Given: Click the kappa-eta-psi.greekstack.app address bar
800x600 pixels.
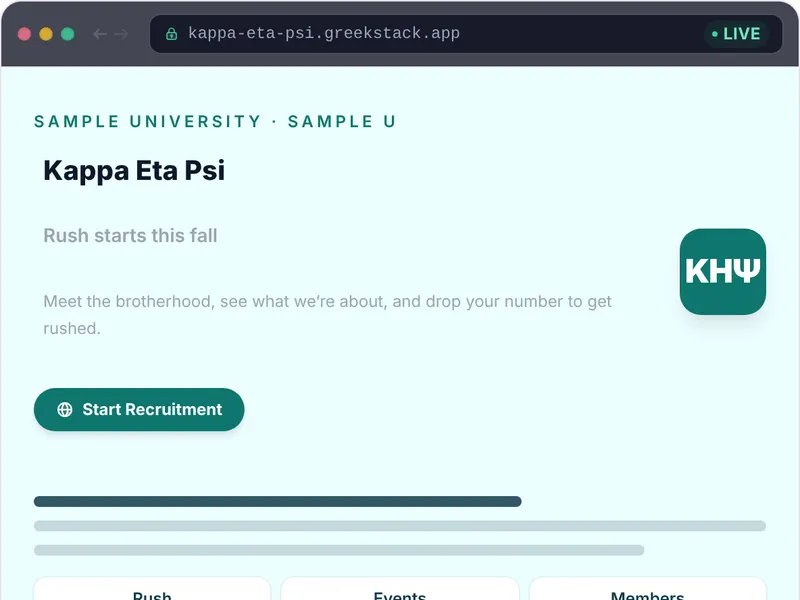Looking at the screenshot, I should [x=466, y=34].
